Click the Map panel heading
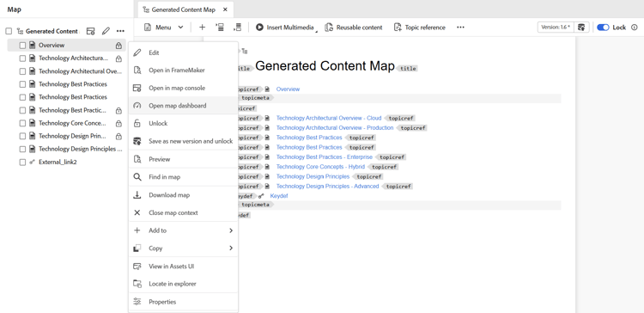644x313 pixels. pos(14,9)
